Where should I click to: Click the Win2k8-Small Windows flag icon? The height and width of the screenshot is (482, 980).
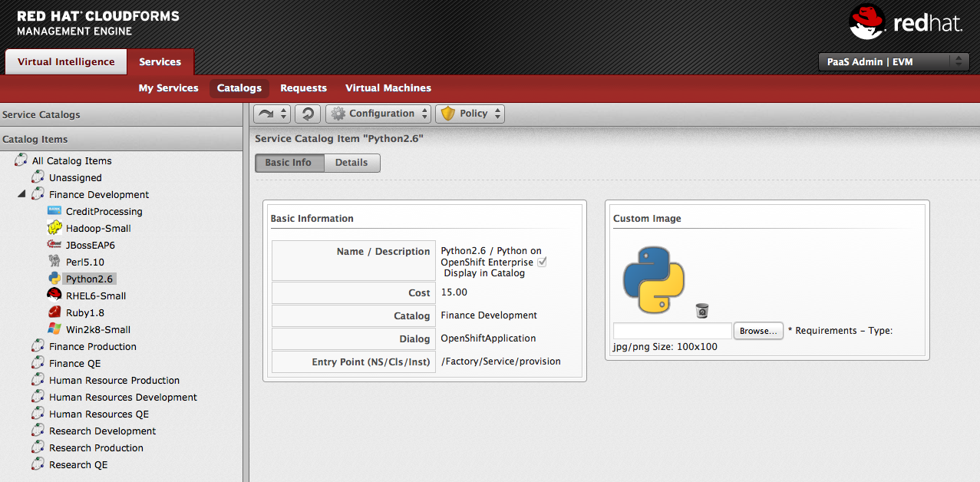pyautogui.click(x=54, y=329)
